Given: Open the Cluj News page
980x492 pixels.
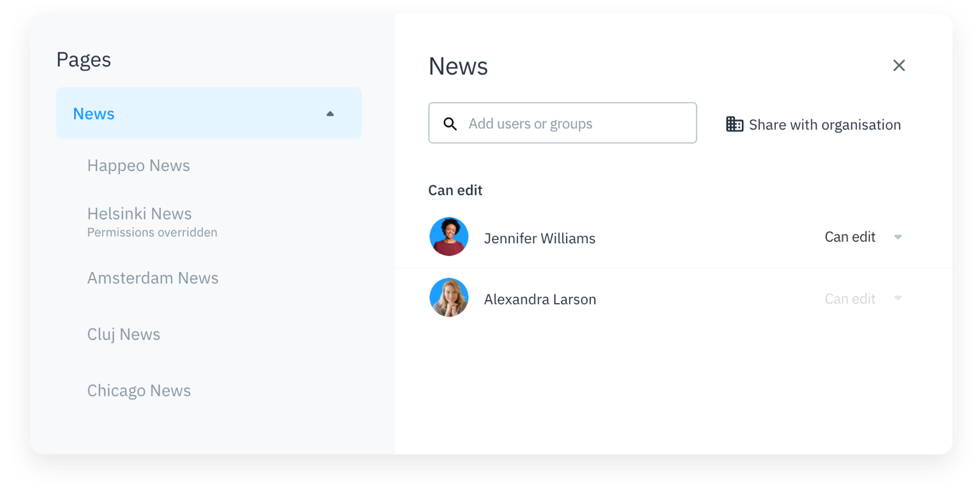Looking at the screenshot, I should [124, 334].
